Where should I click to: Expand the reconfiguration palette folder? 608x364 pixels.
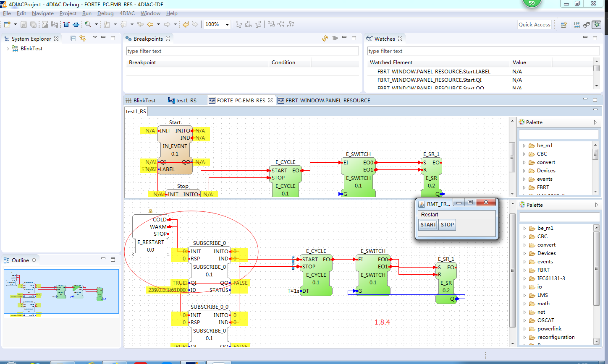(524, 337)
